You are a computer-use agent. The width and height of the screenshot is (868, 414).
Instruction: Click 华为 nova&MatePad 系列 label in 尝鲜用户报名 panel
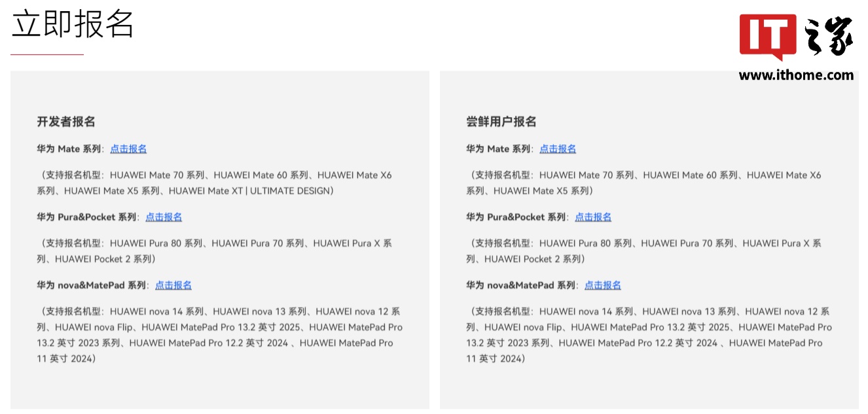pyautogui.click(x=521, y=285)
